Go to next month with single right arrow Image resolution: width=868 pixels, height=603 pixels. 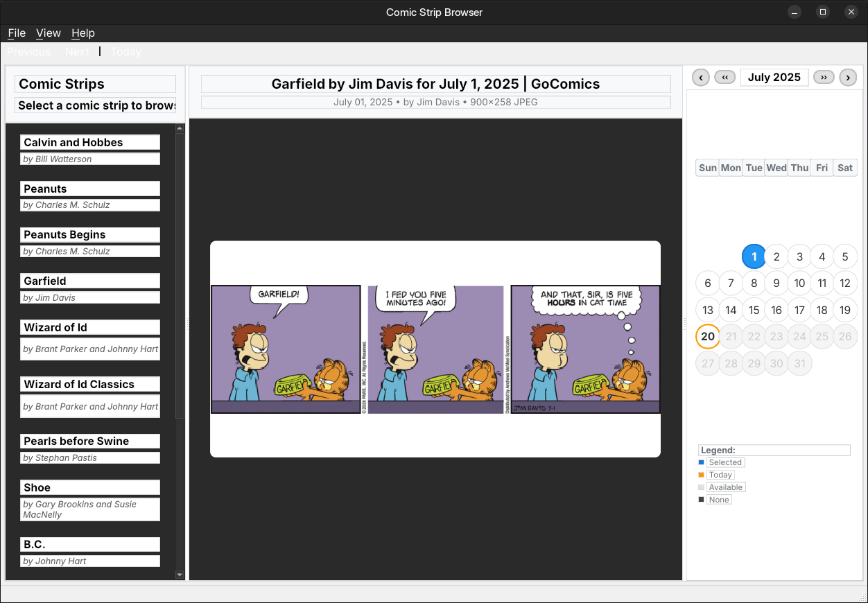coord(848,78)
